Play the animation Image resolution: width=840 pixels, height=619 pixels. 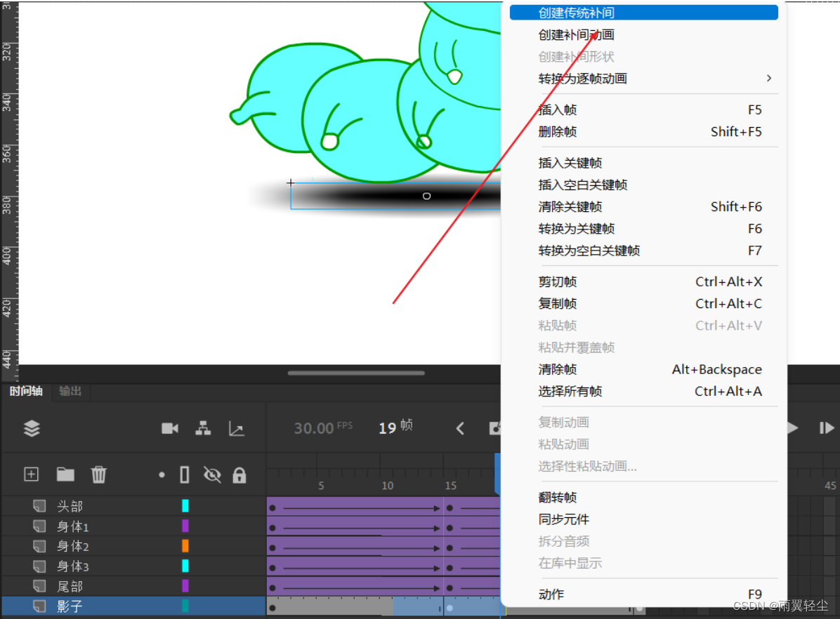click(x=791, y=428)
